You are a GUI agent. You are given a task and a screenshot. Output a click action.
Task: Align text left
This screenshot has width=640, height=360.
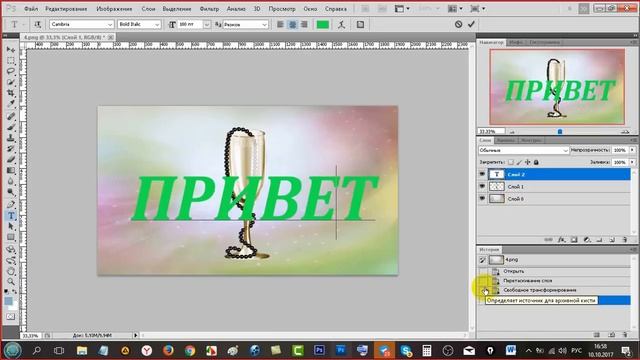[x=280, y=24]
